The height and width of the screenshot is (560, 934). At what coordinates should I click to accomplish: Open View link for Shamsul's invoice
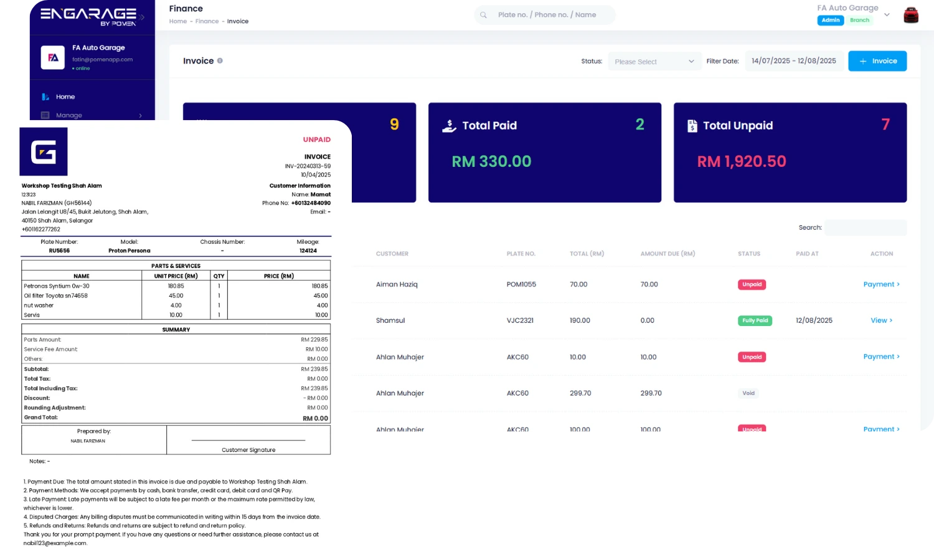(880, 320)
